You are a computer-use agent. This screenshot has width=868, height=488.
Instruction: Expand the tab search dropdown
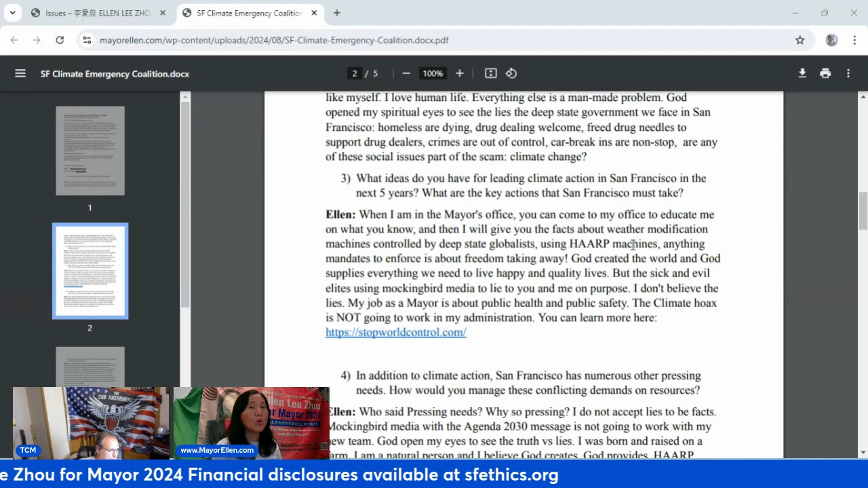(12, 13)
